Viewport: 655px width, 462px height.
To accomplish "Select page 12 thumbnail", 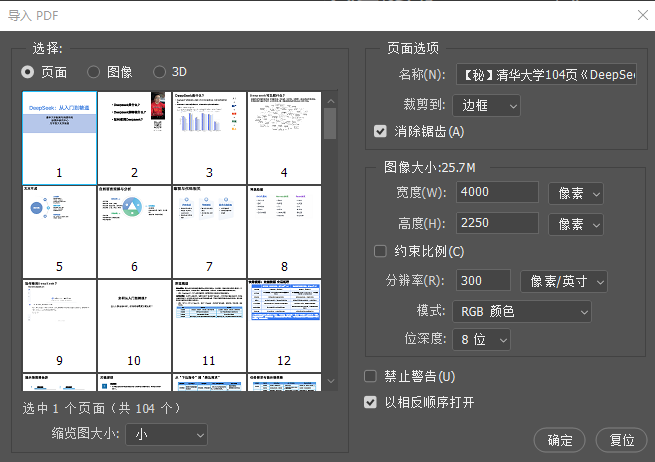I will (284, 326).
